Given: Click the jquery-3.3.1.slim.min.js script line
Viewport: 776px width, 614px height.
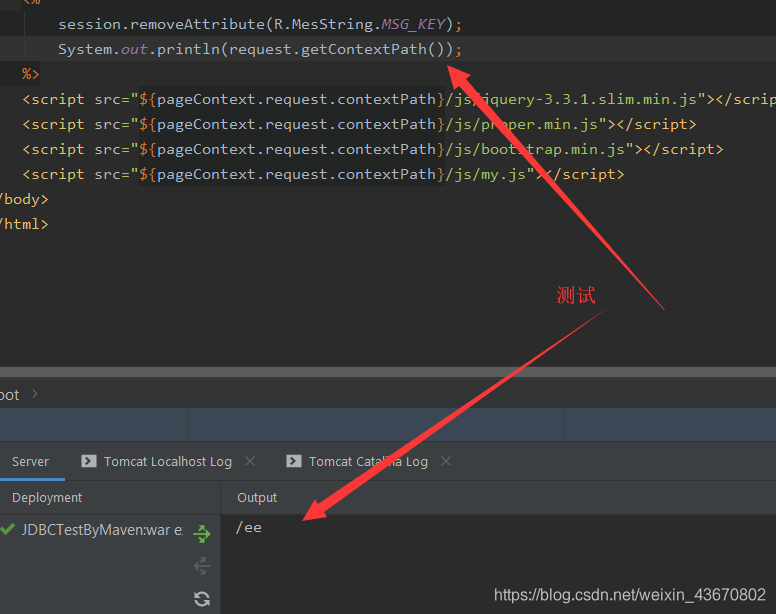Looking at the screenshot, I should pos(399,99).
